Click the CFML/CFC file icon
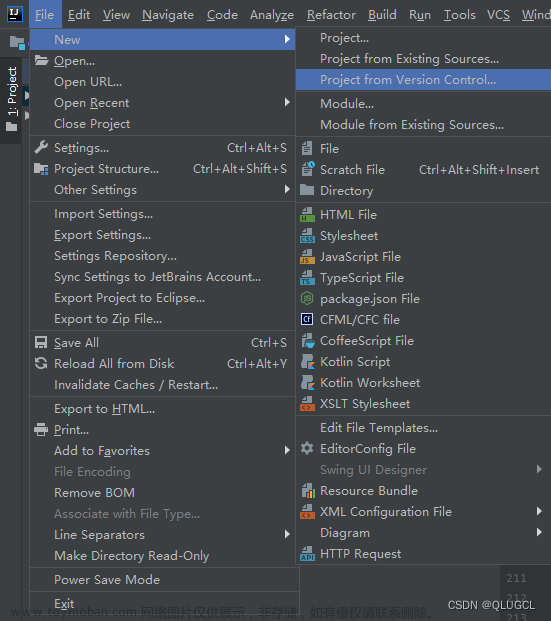 coord(307,319)
